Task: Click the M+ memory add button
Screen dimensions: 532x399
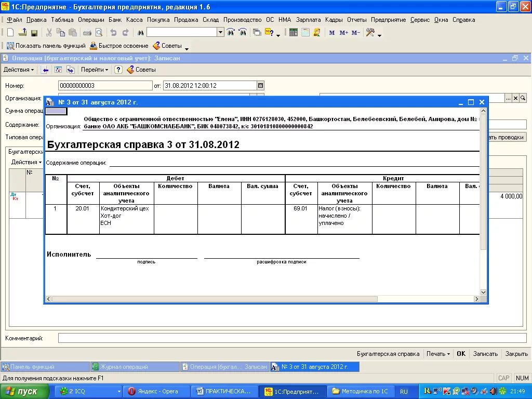Action: point(344,33)
